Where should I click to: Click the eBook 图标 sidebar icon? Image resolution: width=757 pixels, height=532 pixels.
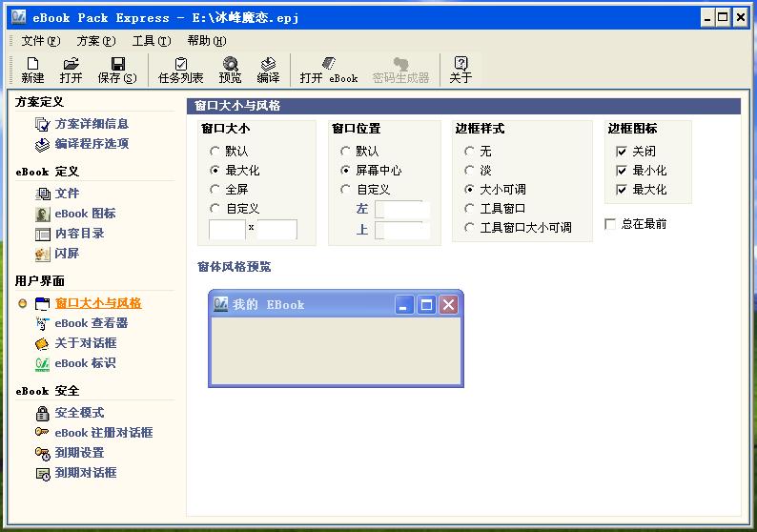point(43,214)
